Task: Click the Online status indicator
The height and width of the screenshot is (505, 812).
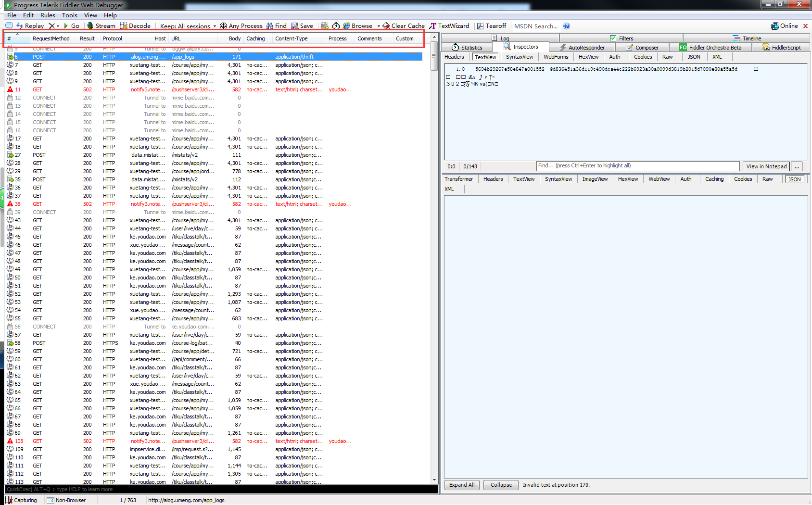Action: 785,26
